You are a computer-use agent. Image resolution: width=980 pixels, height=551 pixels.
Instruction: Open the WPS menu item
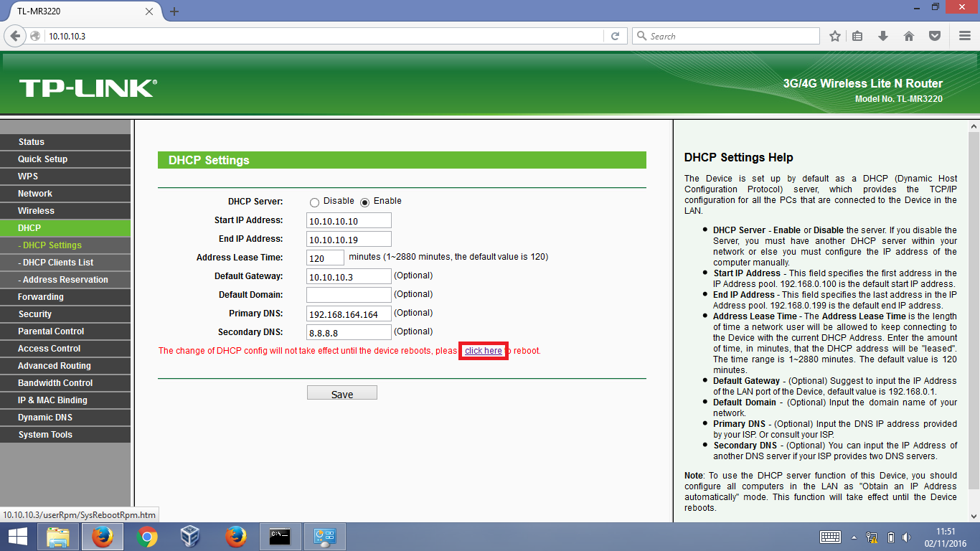pos(65,176)
